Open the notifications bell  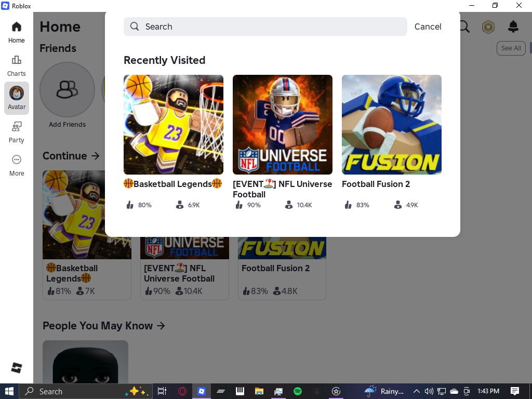(x=513, y=26)
